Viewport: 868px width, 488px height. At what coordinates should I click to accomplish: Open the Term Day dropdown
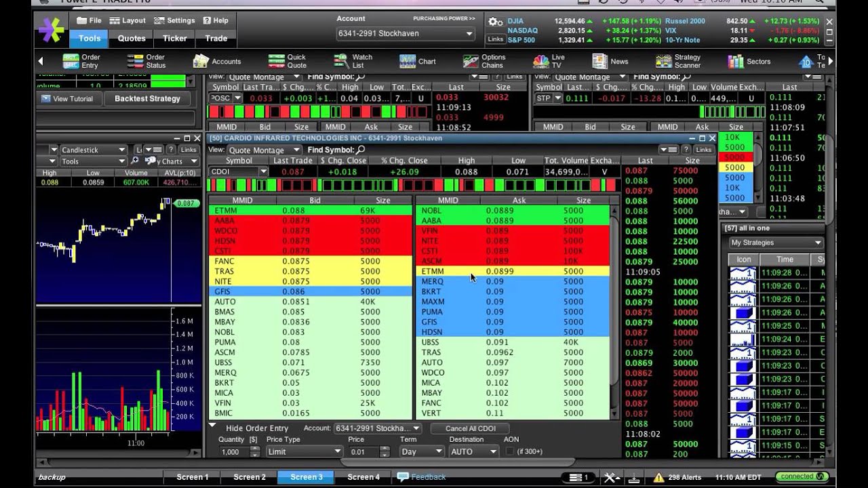421,451
